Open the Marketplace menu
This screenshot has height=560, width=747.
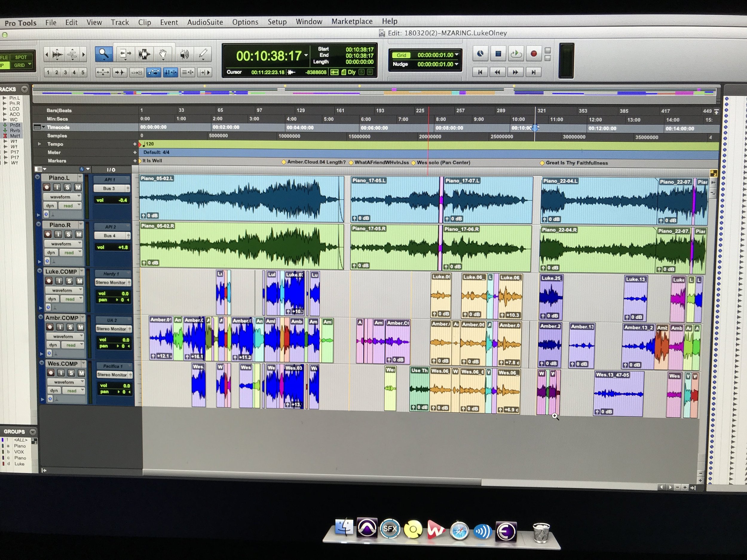tap(352, 21)
